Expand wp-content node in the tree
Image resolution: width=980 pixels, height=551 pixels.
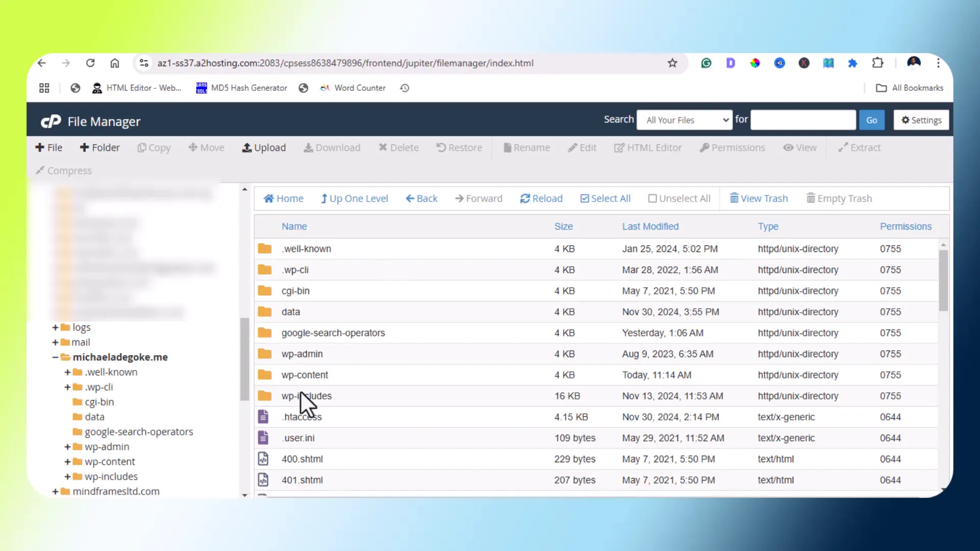tap(67, 462)
